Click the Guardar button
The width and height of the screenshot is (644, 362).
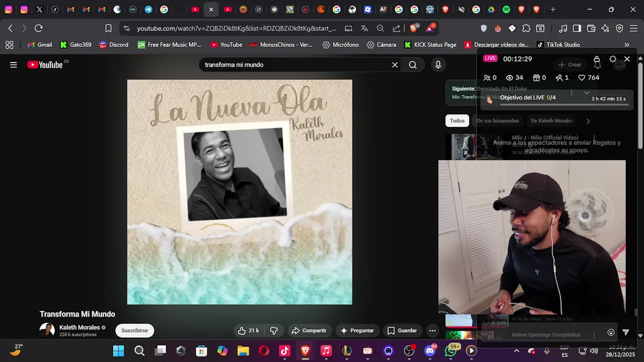coord(402,330)
